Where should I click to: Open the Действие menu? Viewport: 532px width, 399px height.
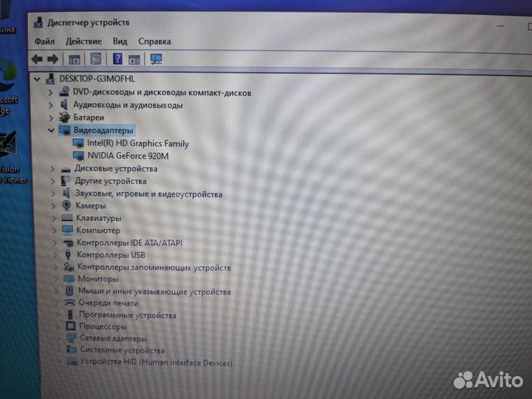tap(83, 41)
